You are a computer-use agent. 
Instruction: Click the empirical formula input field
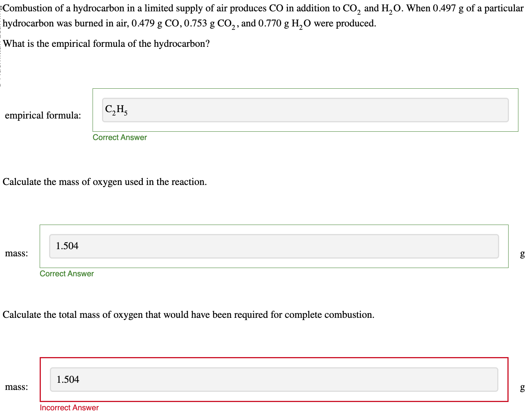coord(305,110)
